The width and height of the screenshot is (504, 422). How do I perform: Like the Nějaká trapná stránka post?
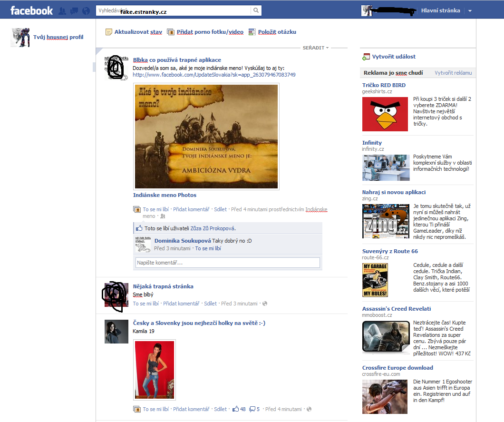click(145, 304)
